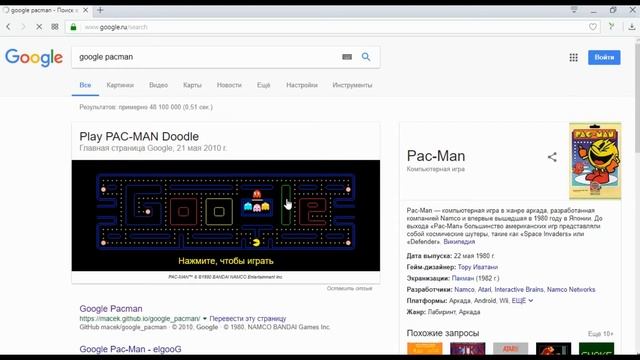Click the Pac-Man box art image
Viewport: 640px width, 360px height.
click(x=595, y=161)
